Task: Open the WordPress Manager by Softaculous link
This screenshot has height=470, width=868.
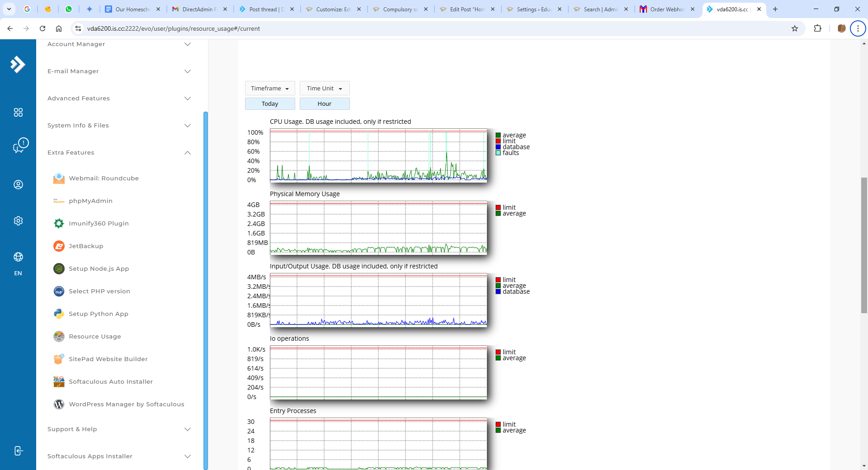Action: click(127, 404)
